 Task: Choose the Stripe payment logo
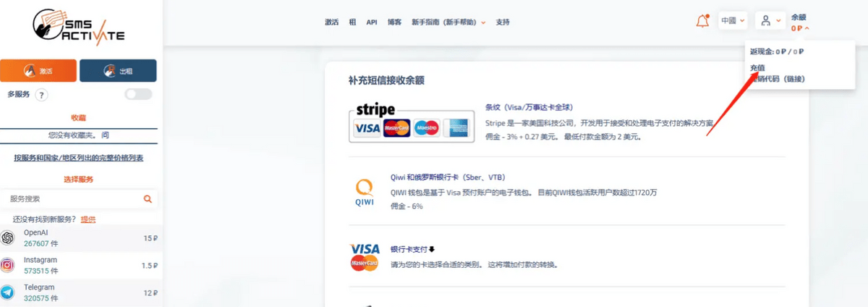click(x=410, y=122)
